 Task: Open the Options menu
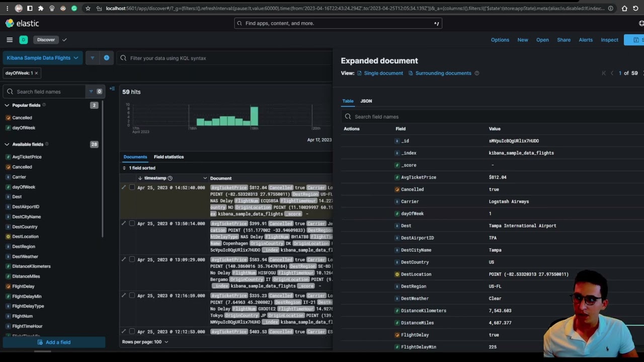(x=500, y=40)
